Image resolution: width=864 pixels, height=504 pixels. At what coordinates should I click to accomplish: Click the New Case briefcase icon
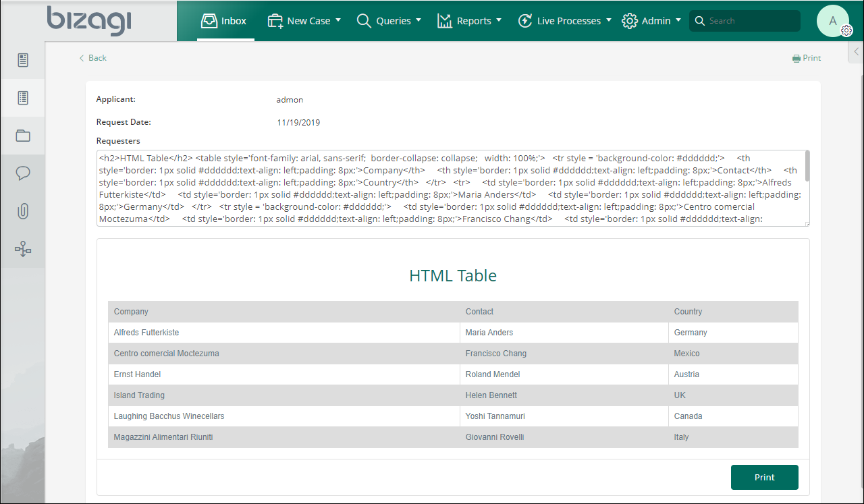click(275, 21)
